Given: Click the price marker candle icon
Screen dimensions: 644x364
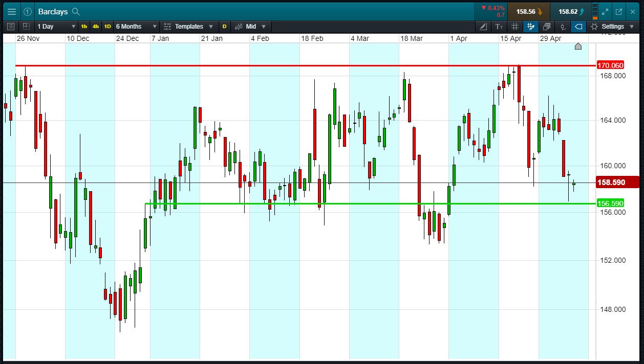Looking at the screenshot, I should 563,27.
